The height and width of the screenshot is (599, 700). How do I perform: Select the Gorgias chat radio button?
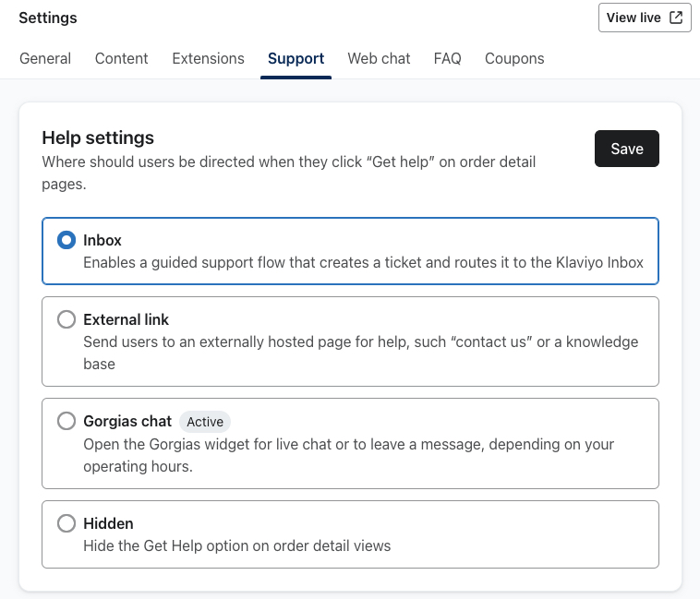click(x=66, y=421)
